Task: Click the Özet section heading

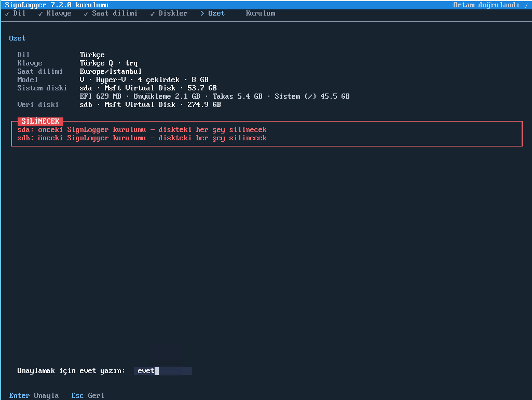Action: [17, 38]
